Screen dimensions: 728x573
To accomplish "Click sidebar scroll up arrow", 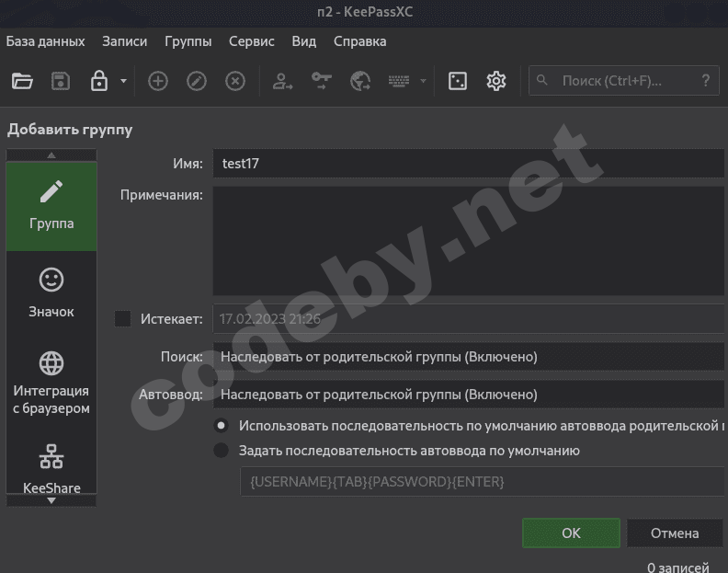I will [51, 155].
